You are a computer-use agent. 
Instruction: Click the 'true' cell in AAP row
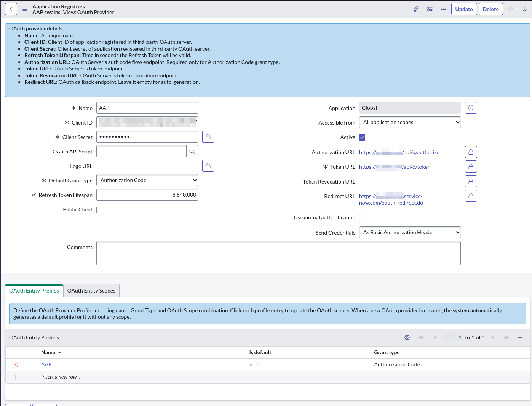[254, 364]
